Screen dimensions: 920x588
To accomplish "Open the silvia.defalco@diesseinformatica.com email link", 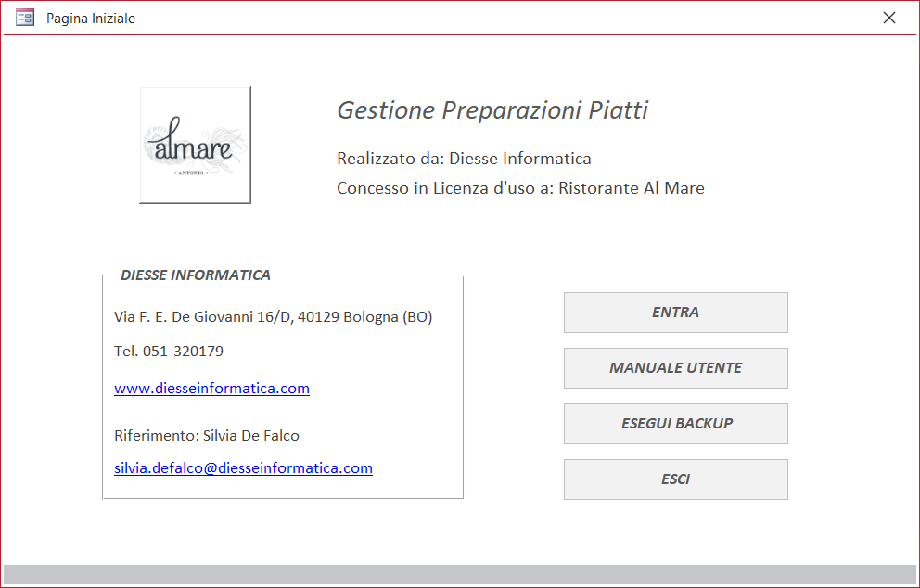I will (x=243, y=468).
